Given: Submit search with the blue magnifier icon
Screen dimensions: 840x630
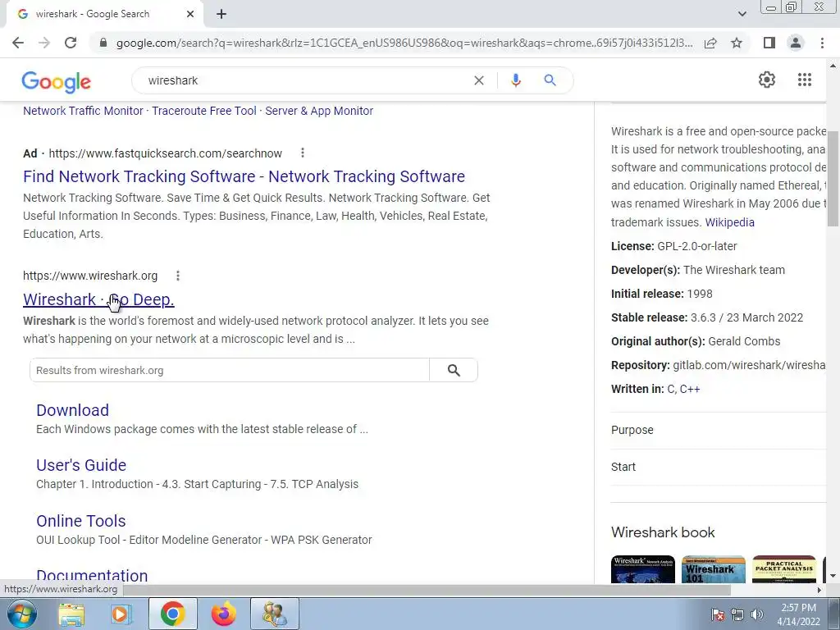Looking at the screenshot, I should tap(550, 80).
